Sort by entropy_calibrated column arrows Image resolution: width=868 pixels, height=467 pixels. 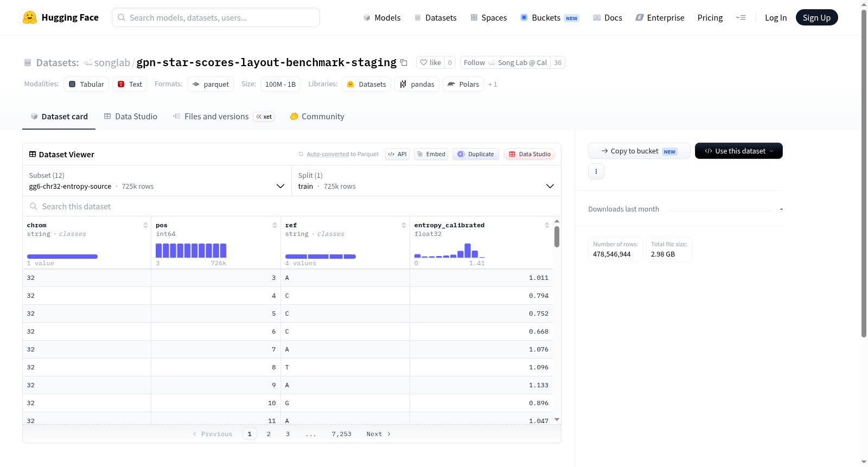tap(547, 225)
